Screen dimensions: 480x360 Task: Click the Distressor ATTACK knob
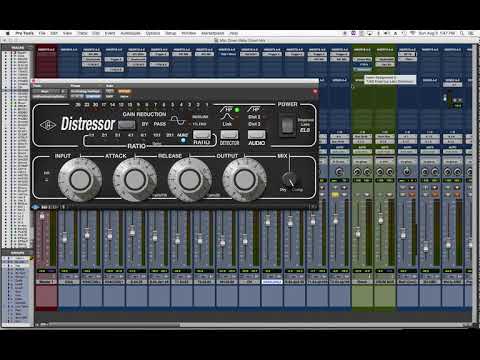point(135,180)
